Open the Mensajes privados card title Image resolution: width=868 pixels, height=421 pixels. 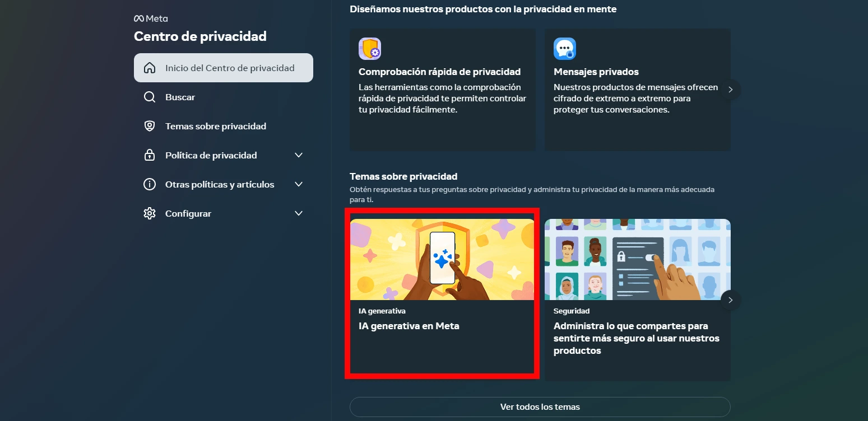pyautogui.click(x=596, y=72)
